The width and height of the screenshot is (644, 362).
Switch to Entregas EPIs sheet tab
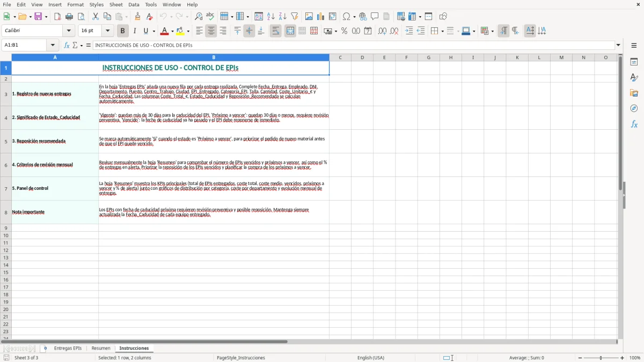[x=68, y=349]
